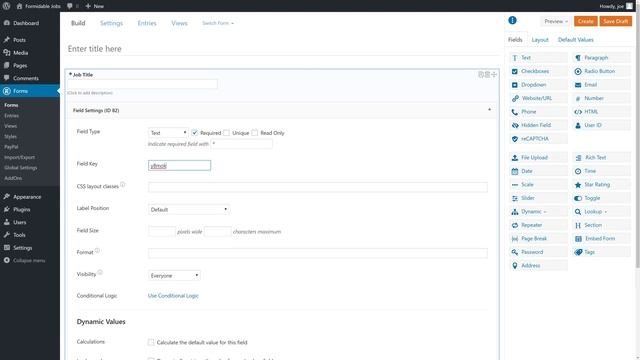Image resolution: width=640 pixels, height=360 pixels.
Task: Check the Read Only checkbox
Action: (255, 133)
